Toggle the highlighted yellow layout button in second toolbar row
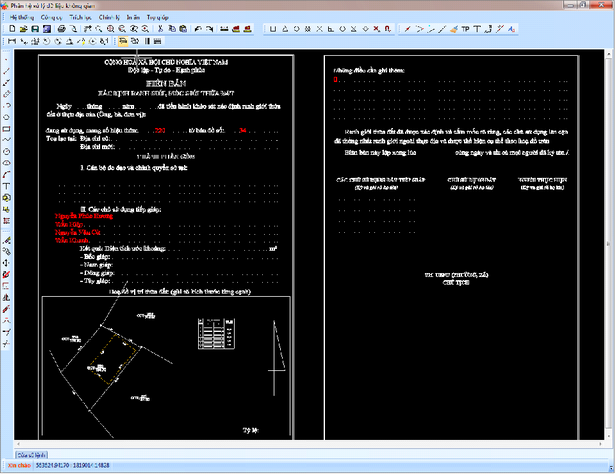The width and height of the screenshot is (616, 474). point(122,42)
